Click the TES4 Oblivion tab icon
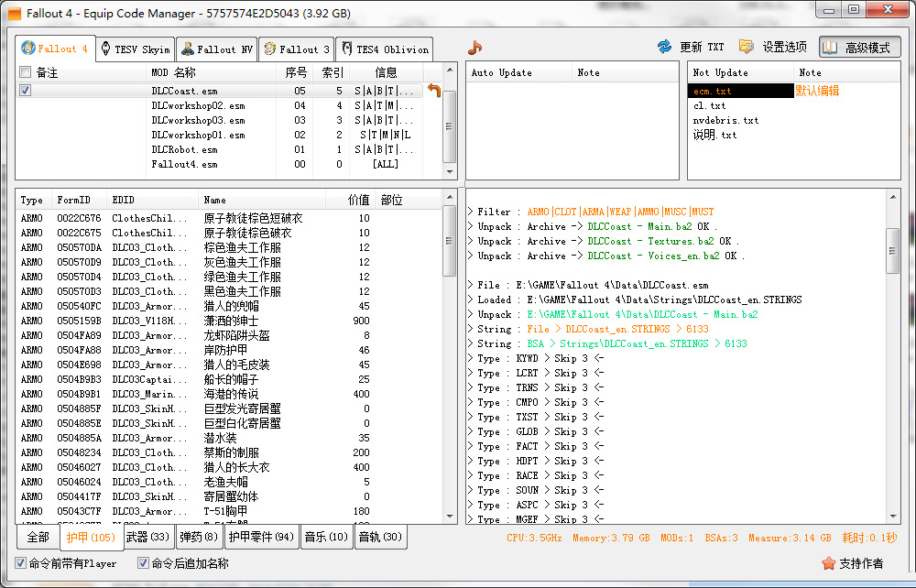The width and height of the screenshot is (916, 588). click(347, 49)
